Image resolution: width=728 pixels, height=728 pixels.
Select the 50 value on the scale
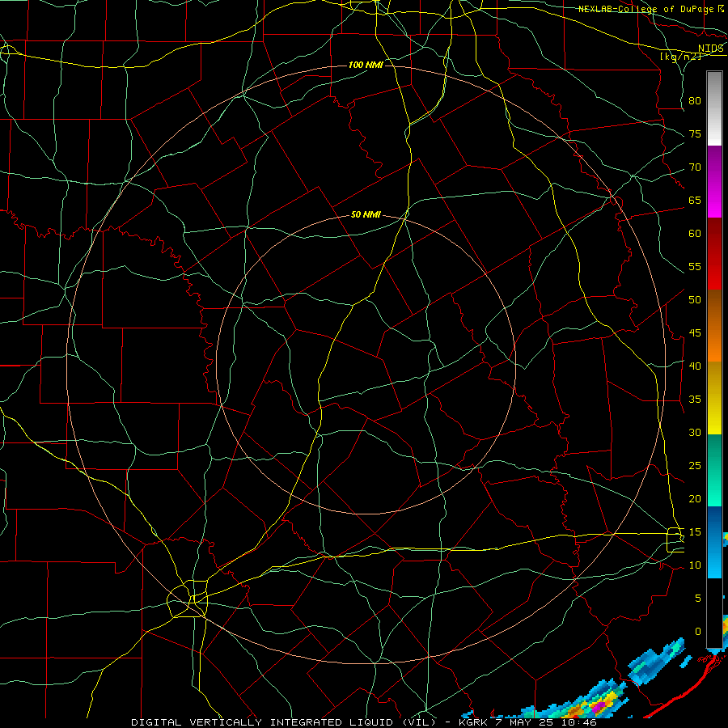coord(695,299)
